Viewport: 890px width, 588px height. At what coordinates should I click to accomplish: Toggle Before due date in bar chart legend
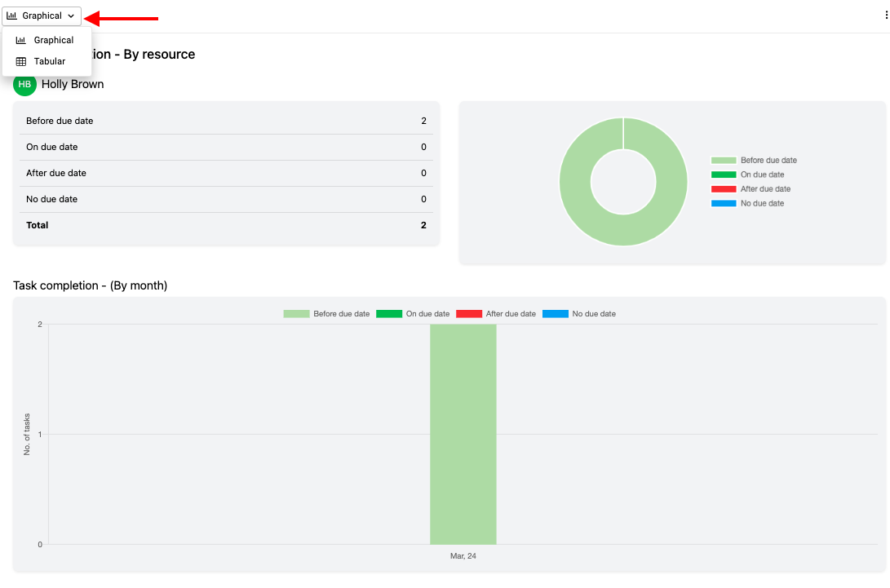coord(326,314)
